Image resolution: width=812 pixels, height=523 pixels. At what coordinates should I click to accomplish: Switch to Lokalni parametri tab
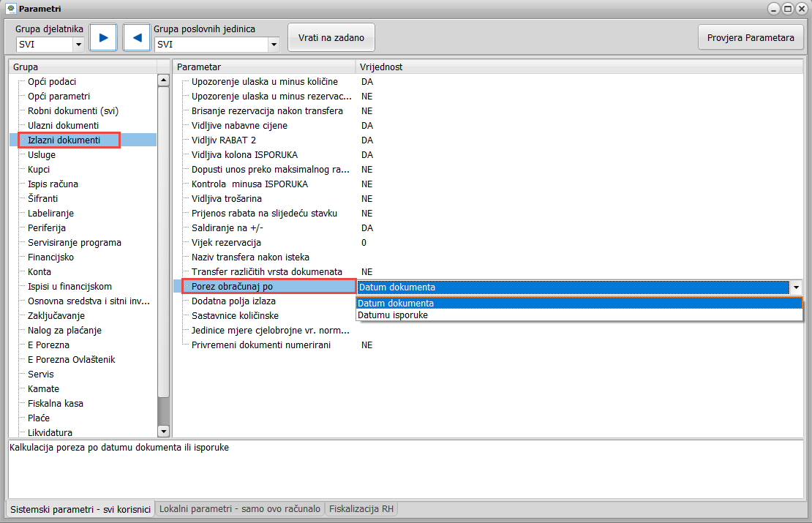pyautogui.click(x=240, y=509)
